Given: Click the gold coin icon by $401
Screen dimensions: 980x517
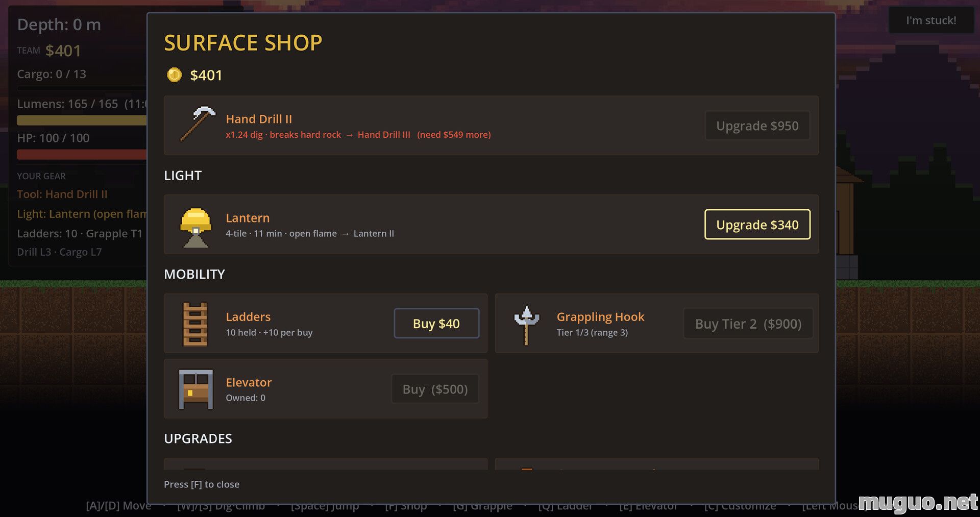Looking at the screenshot, I should pos(174,75).
